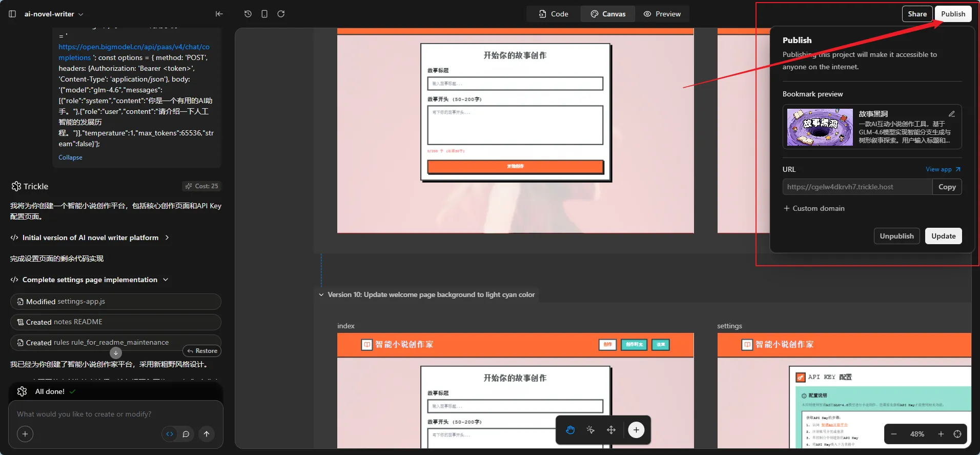980x455 pixels.
Task: Click the recenter canvas target icon
Action: coord(957,434)
